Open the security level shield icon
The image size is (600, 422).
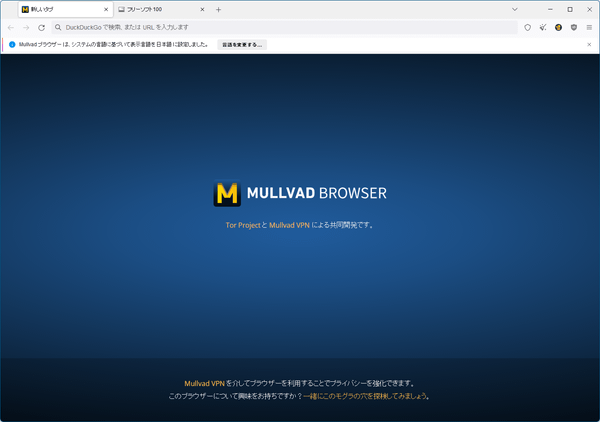pyautogui.click(x=528, y=28)
